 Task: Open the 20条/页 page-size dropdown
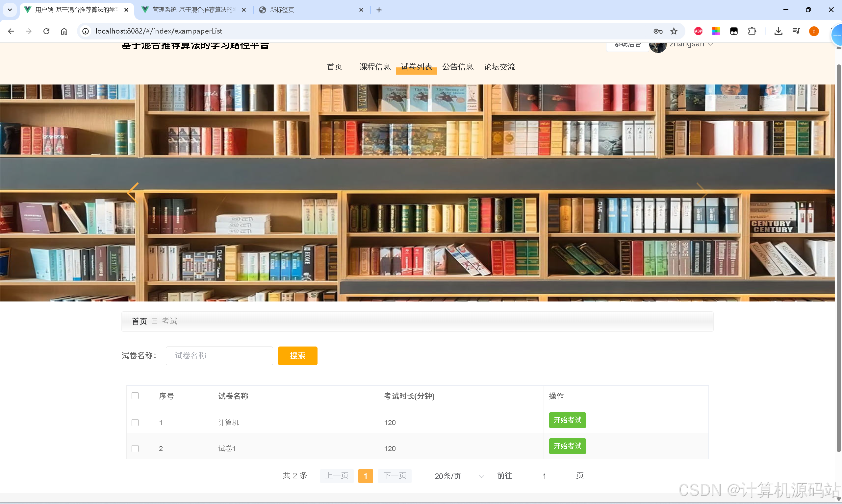[x=457, y=476]
